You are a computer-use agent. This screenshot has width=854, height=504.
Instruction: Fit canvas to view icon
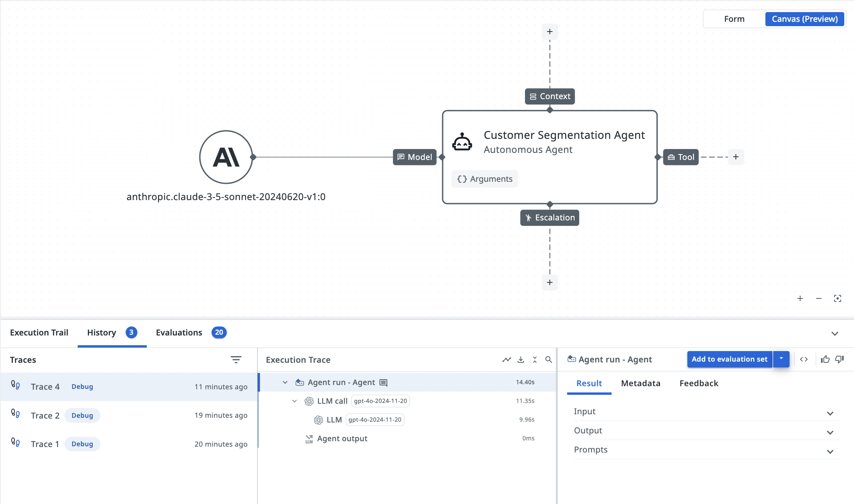(x=837, y=298)
